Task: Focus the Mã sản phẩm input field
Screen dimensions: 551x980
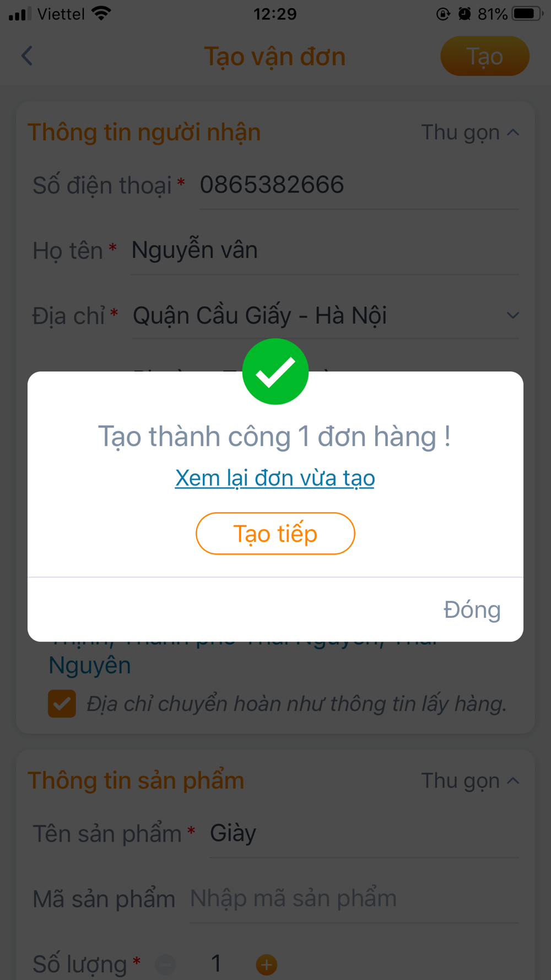Action: [354, 898]
